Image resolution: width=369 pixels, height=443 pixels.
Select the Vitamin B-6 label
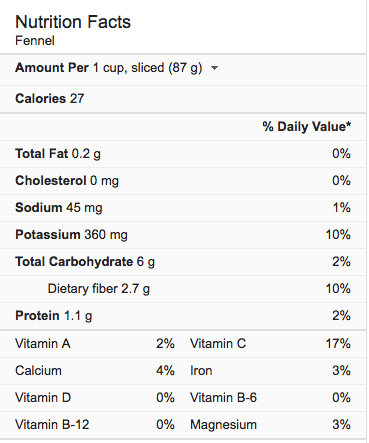(x=223, y=398)
